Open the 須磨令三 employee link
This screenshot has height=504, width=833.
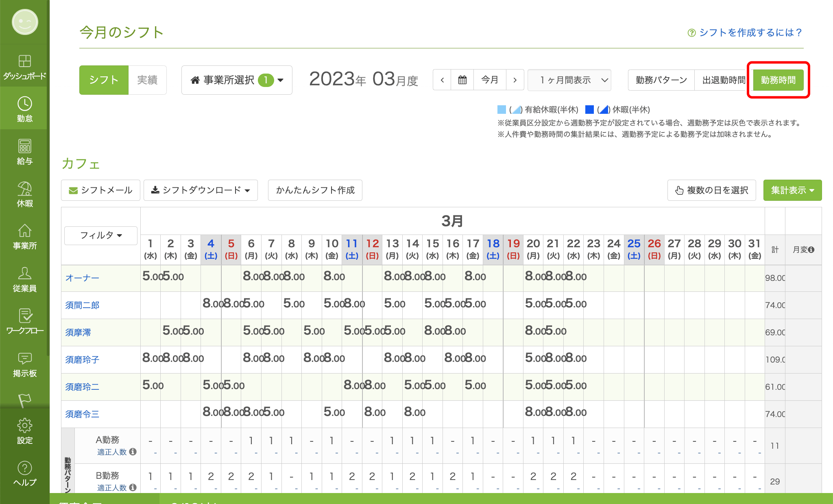click(x=82, y=414)
